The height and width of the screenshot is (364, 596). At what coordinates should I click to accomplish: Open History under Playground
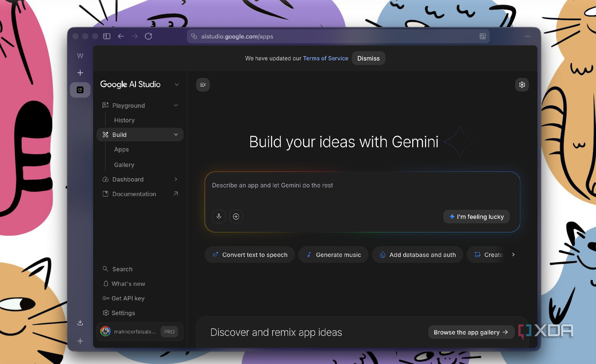click(124, 120)
